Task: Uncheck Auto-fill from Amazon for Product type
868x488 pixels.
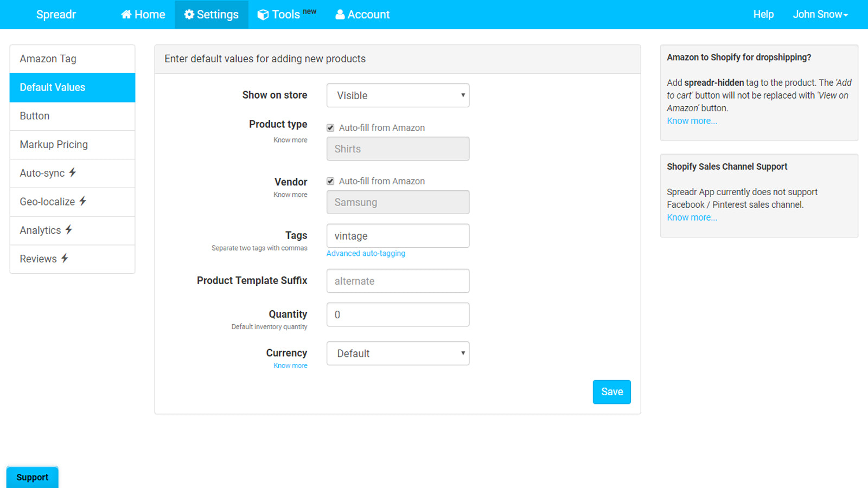Action: 330,127
